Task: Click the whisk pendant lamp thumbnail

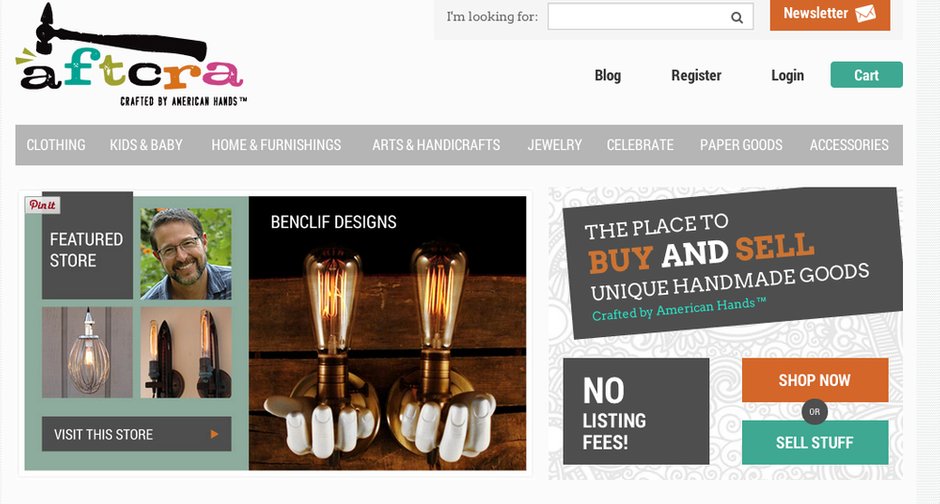Action: 88,352
